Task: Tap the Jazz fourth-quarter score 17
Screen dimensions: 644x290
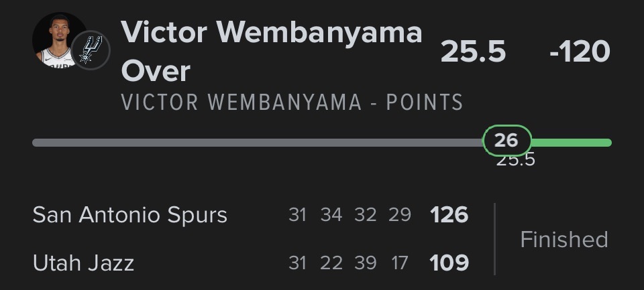Action: (400, 263)
